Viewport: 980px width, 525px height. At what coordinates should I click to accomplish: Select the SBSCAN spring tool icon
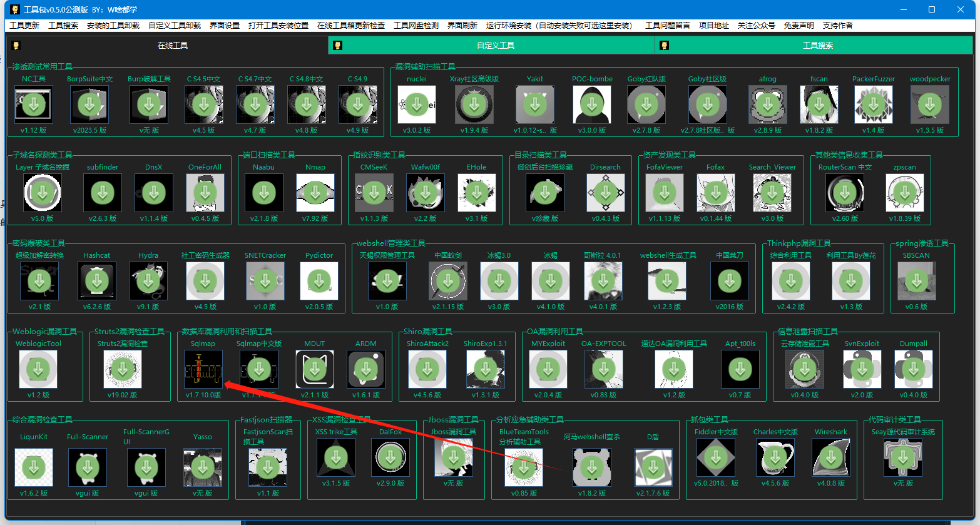[917, 281]
